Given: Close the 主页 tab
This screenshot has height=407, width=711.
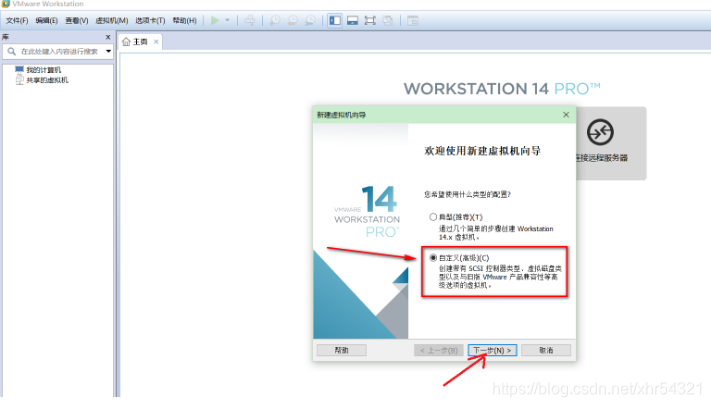Looking at the screenshot, I should [x=156, y=42].
